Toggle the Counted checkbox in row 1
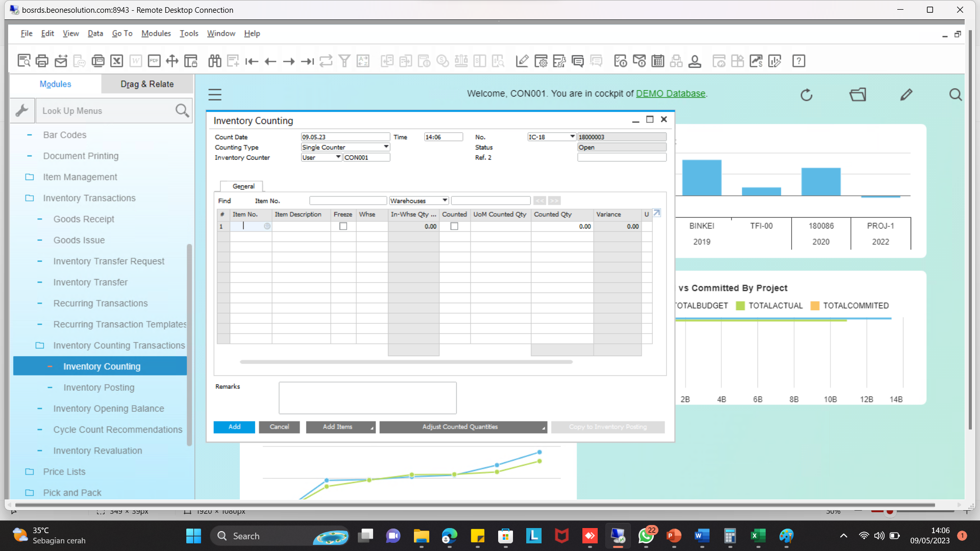Screen dimensions: 980x551 pyautogui.click(x=454, y=227)
